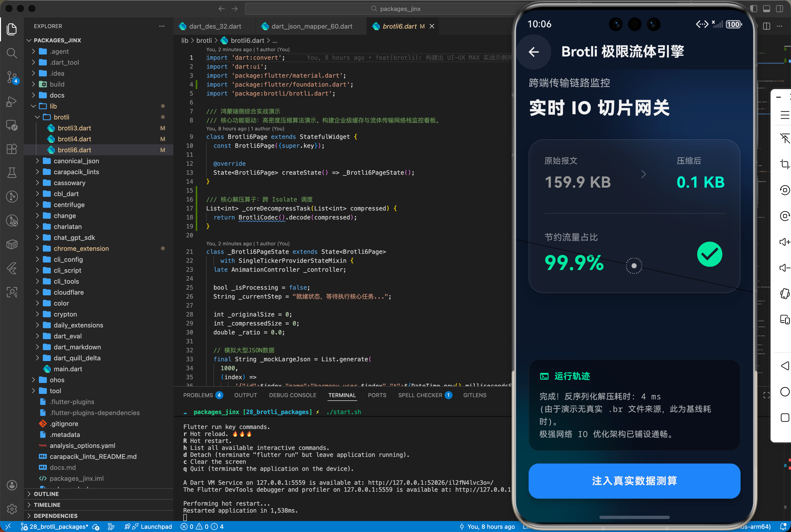Click the emulator volume down icon
Viewport: 791px width, 532px height.
coord(785,268)
